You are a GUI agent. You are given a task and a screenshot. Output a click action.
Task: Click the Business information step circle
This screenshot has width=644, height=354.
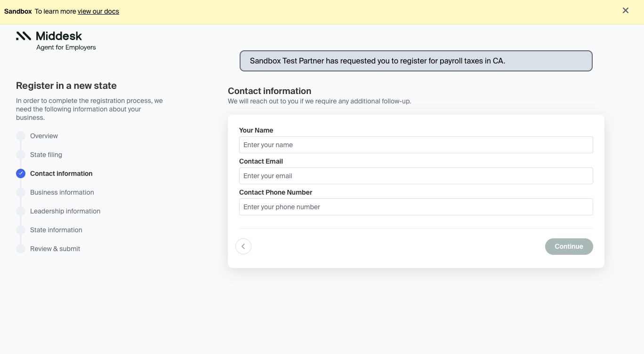(x=21, y=192)
